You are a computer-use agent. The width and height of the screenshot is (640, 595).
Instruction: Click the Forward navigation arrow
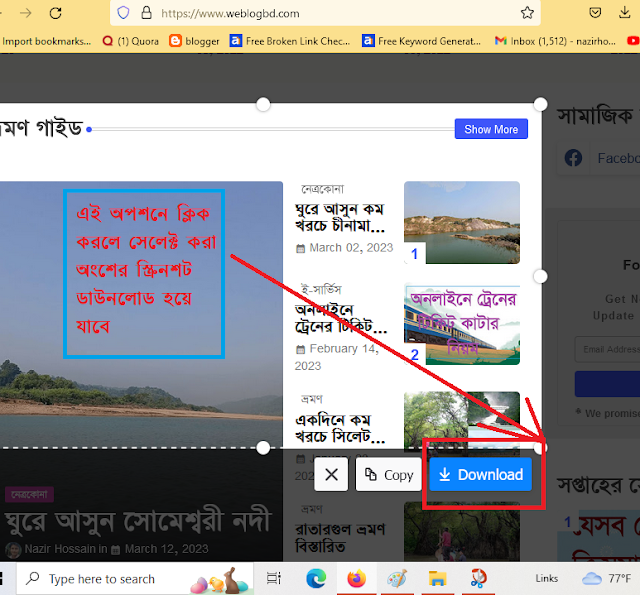pos(26,13)
